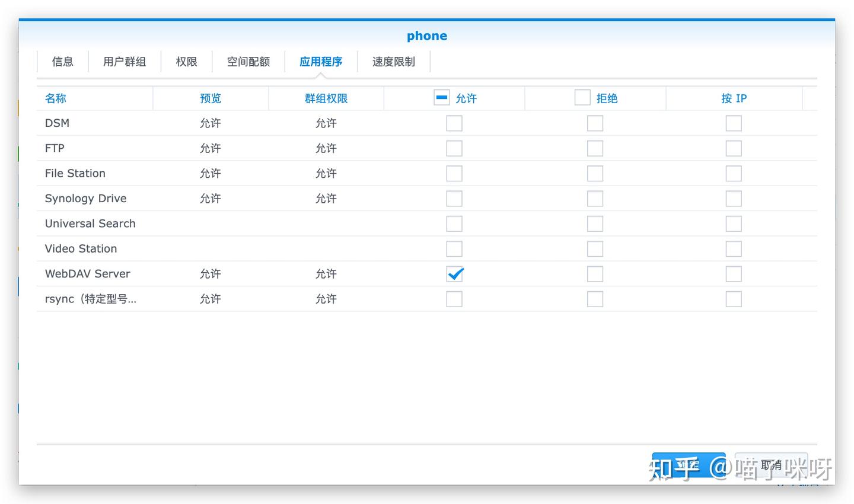Check the 允许 box for DSM
Screen dimensions: 854x504
tap(454, 123)
